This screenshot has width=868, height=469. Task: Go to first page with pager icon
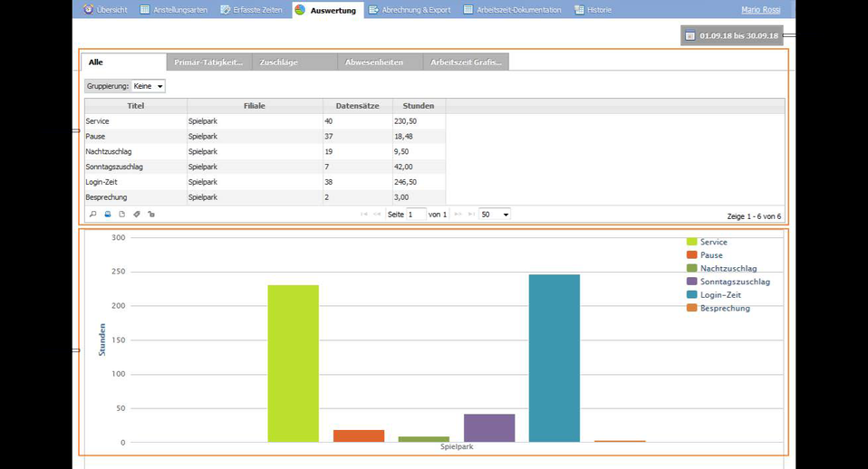point(363,214)
